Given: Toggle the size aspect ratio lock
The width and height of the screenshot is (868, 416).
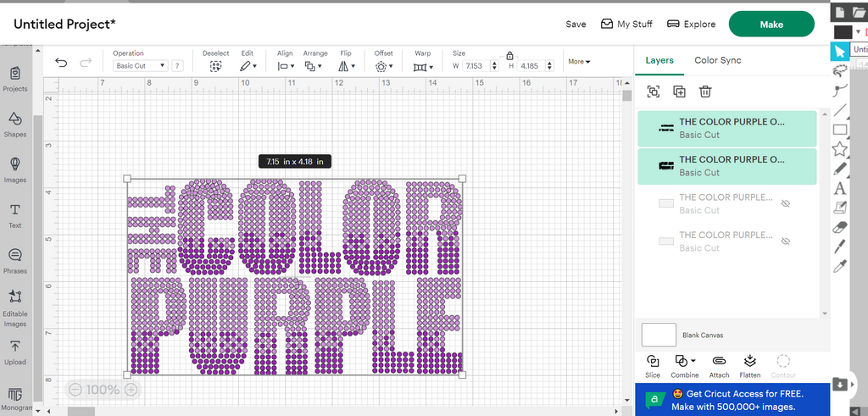Looking at the screenshot, I should coord(509,55).
